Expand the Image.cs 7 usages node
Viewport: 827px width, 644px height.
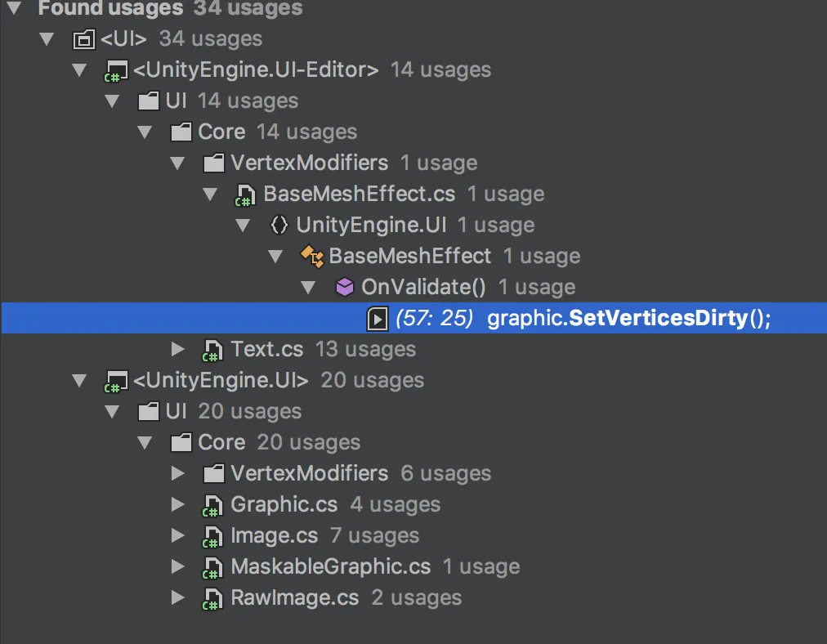click(178, 535)
